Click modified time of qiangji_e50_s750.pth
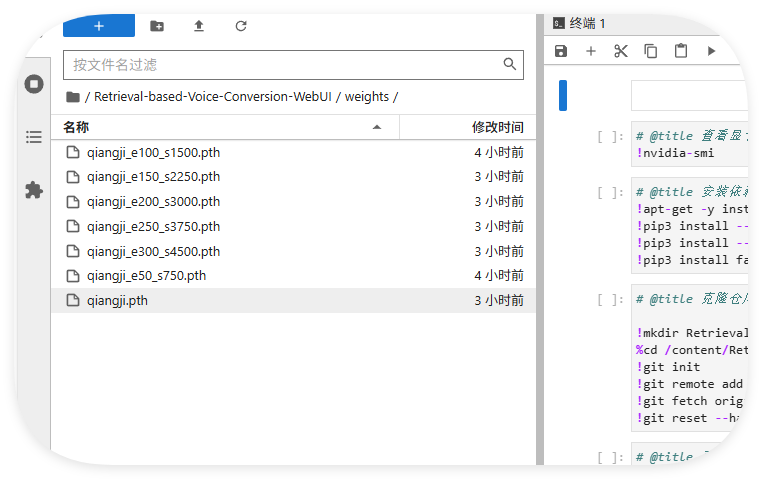 coord(499,276)
